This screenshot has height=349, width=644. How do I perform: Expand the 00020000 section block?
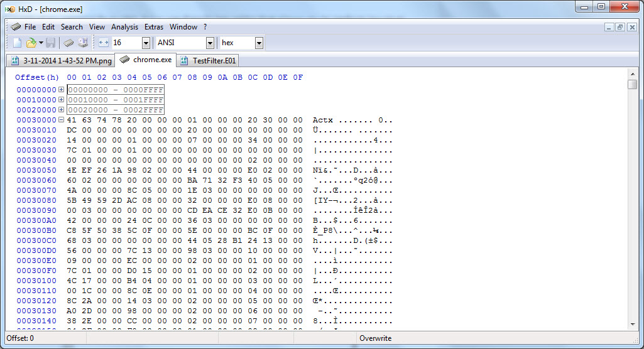[x=61, y=109]
